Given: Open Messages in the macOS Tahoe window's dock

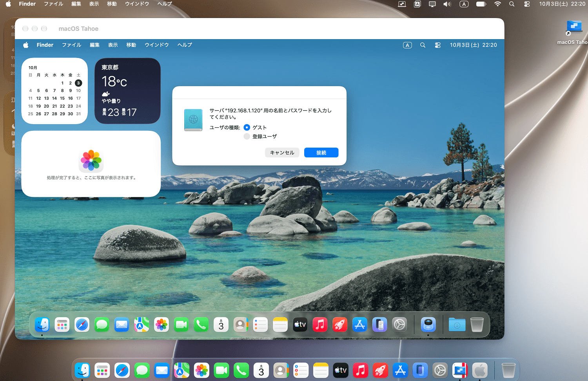Looking at the screenshot, I should pyautogui.click(x=102, y=325).
